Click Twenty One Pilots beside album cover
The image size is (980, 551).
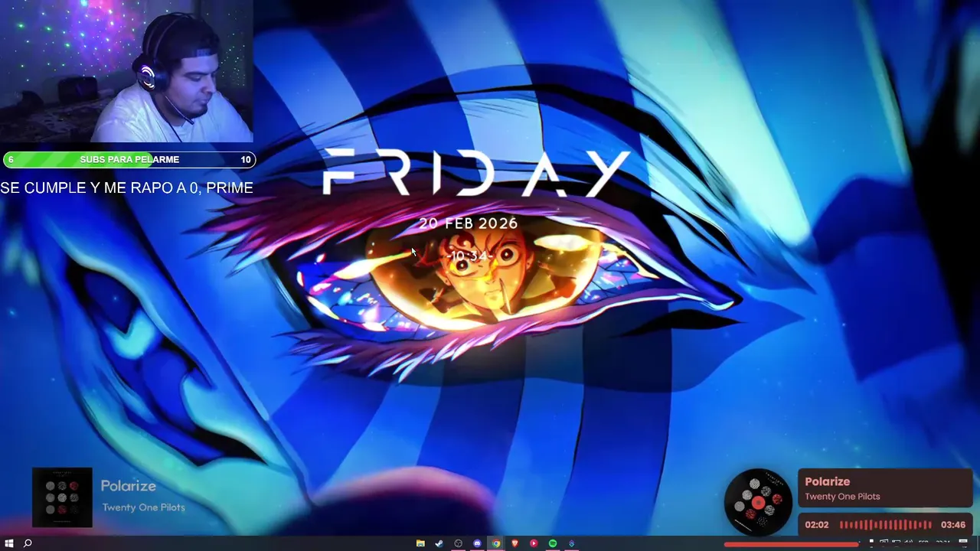coord(144,507)
